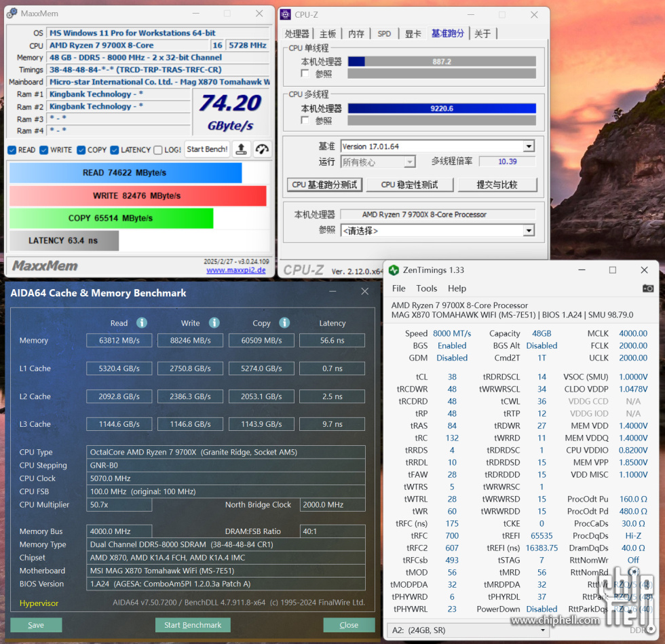This screenshot has height=644, width=665.
Task: Open the Help menu in ZenTimings
Action: [x=457, y=288]
